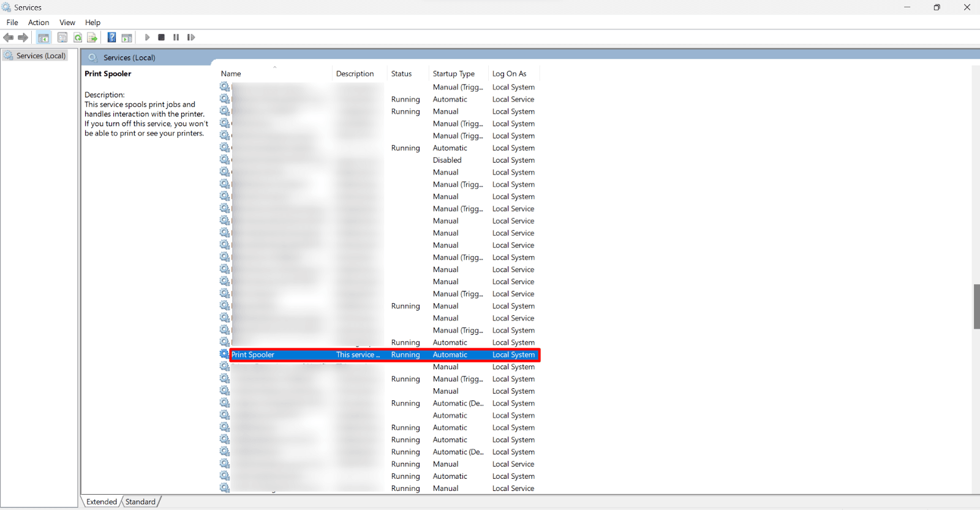The width and height of the screenshot is (980, 510).
Task: Click the vertical scrollbar thumb
Action: pyautogui.click(x=976, y=307)
